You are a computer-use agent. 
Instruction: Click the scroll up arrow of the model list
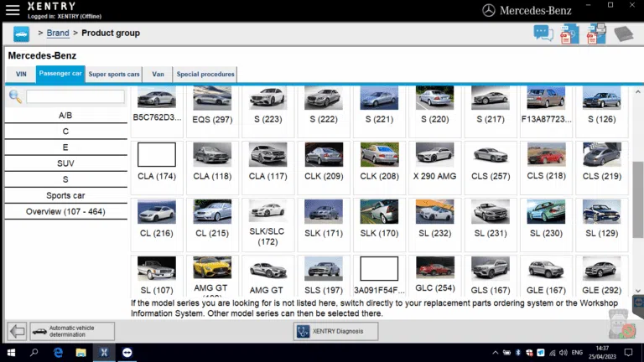pos(638,92)
